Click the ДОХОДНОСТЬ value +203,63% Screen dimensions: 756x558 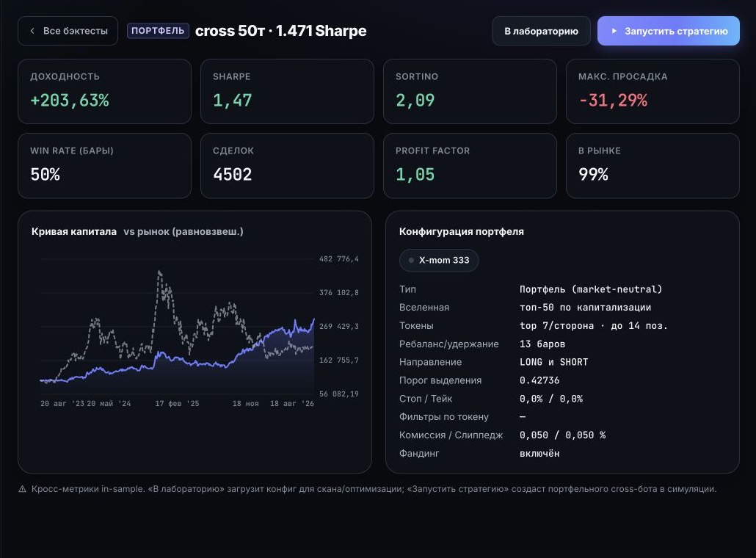click(70, 101)
